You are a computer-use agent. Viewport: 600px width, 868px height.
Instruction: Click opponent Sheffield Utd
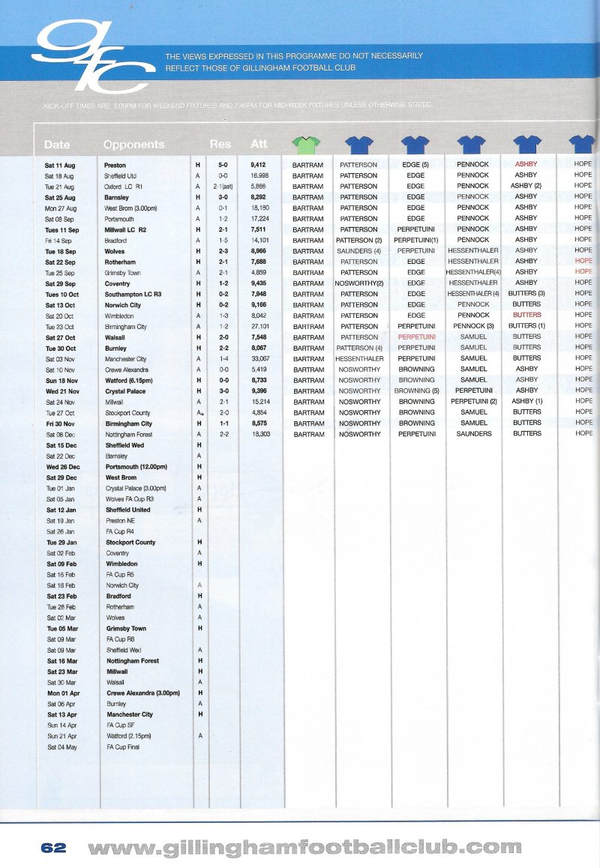click(x=120, y=176)
